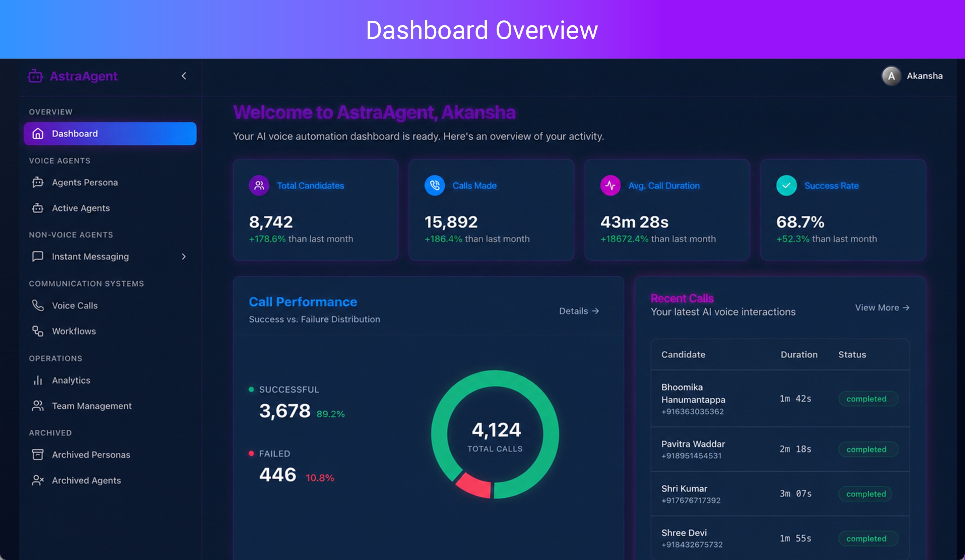Viewport: 965px width, 560px height.
Task: Open Team Management page
Action: 92,406
